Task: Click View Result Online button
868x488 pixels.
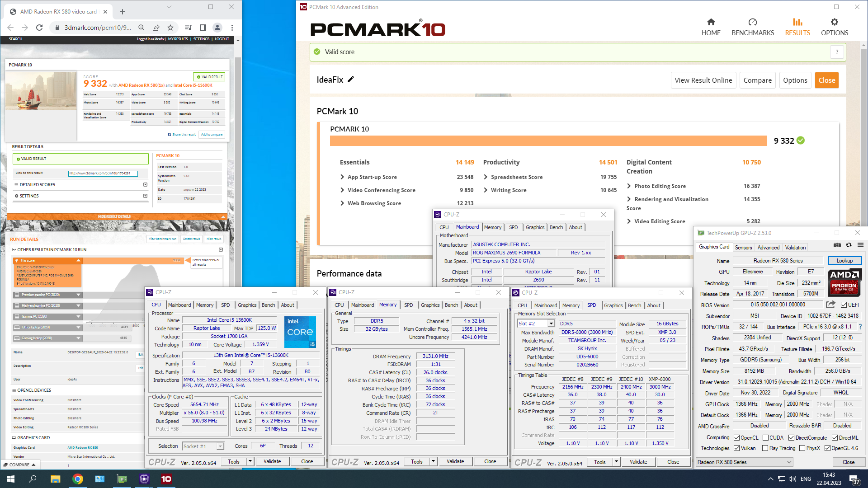Action: tap(703, 80)
